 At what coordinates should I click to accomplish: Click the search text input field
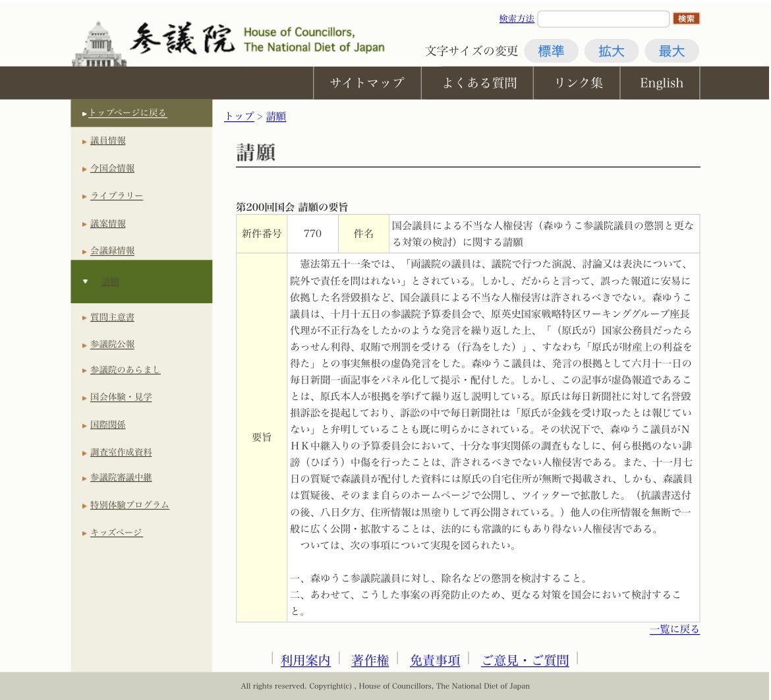pos(603,19)
